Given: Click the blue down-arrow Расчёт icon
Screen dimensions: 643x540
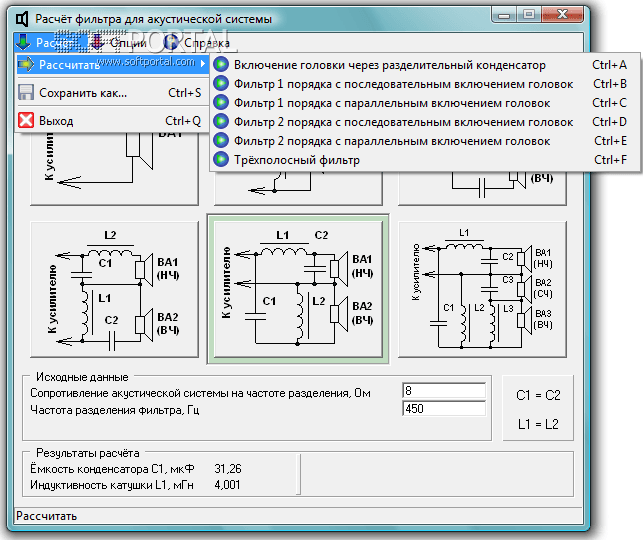Looking at the screenshot, I should pos(23,42).
